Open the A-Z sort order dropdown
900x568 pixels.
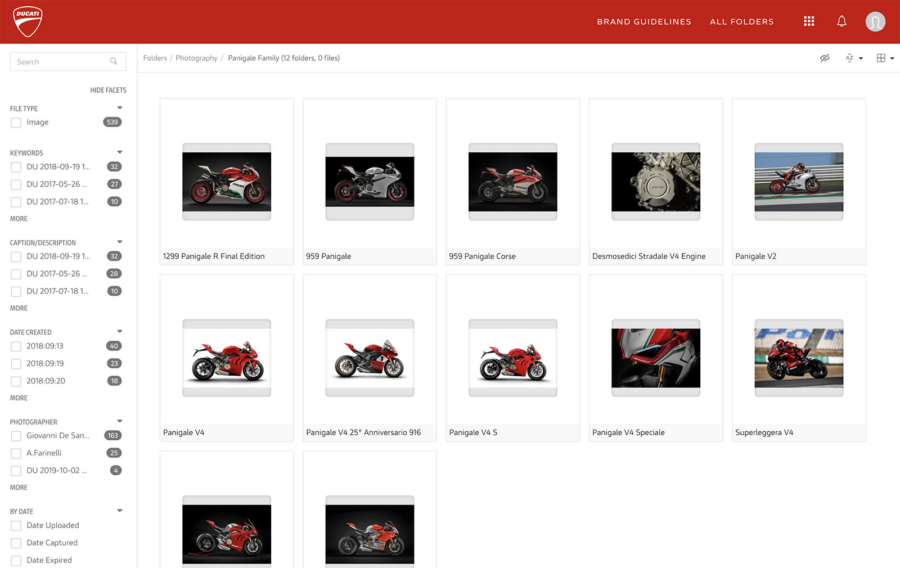pos(853,58)
